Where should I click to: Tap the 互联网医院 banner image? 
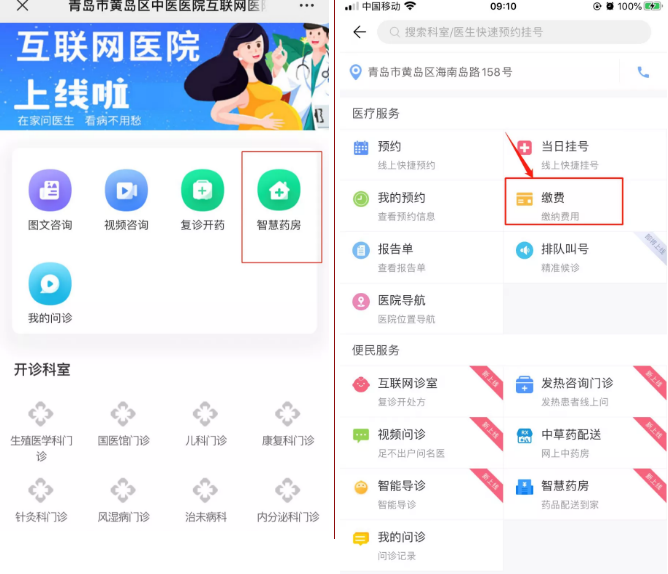pyautogui.click(x=164, y=77)
